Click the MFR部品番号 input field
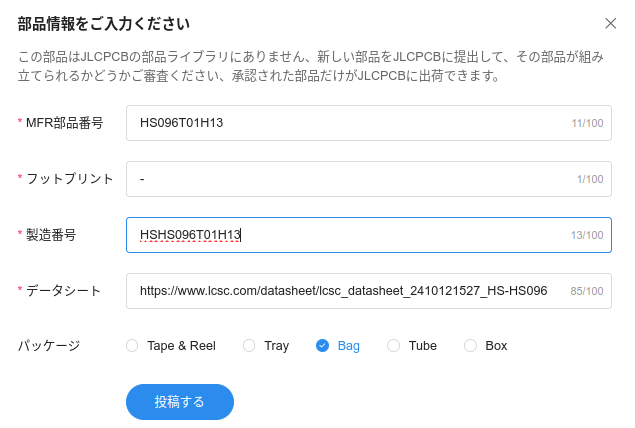The image size is (635, 428). click(x=369, y=123)
